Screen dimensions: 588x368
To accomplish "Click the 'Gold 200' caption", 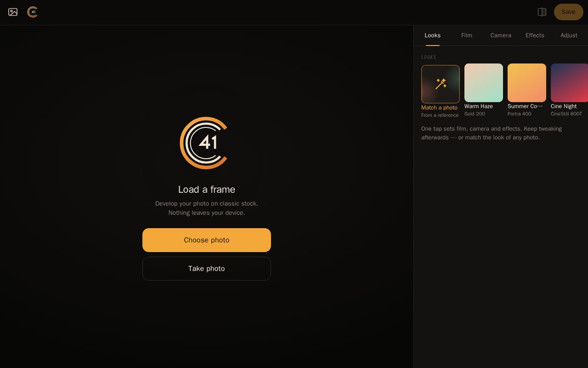I will coord(475,114).
